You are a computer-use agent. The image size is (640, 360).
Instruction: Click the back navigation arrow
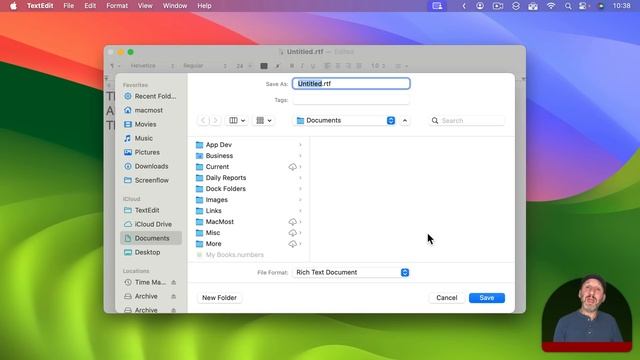(203, 120)
